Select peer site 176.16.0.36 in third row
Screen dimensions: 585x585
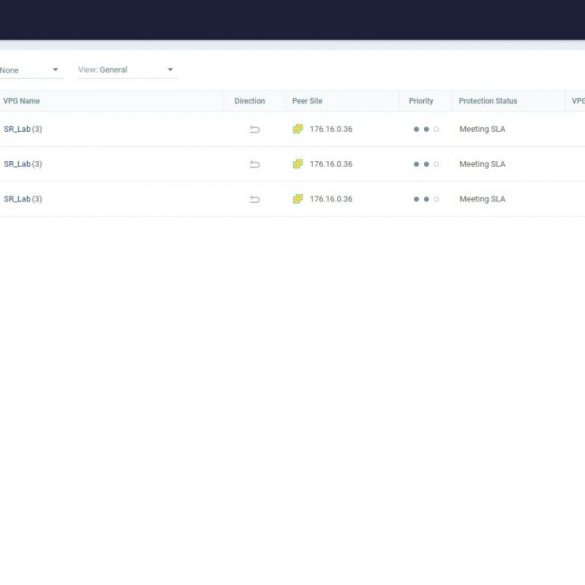point(331,199)
